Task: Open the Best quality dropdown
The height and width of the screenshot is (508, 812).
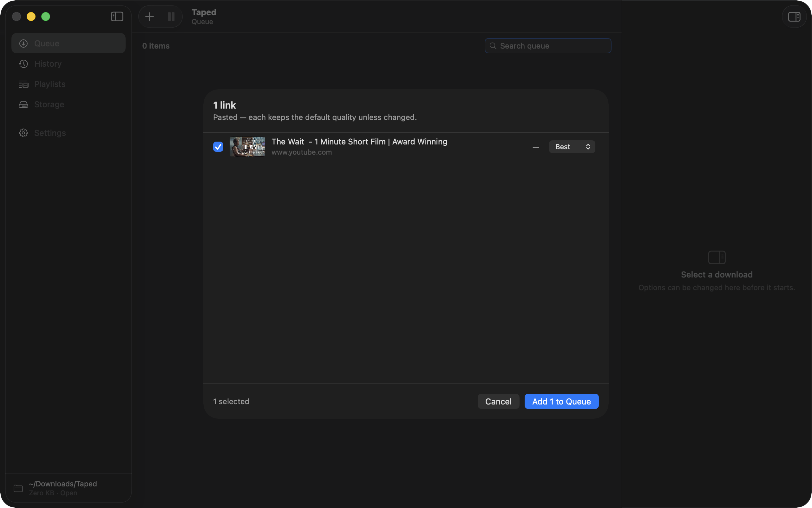Action: click(572, 147)
